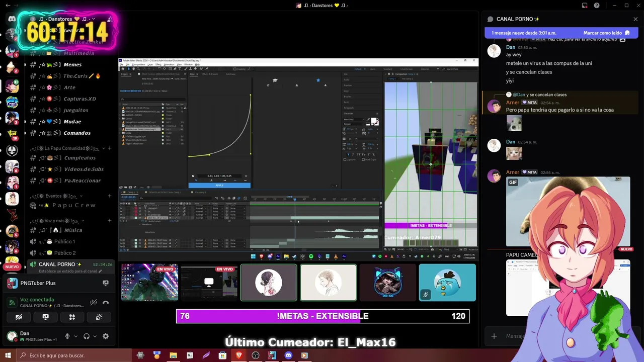Select cat-headphones avatar participant tile

coord(388,282)
